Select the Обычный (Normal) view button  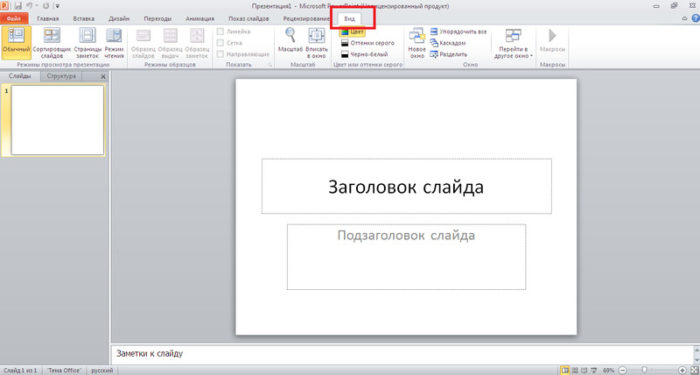[x=17, y=42]
